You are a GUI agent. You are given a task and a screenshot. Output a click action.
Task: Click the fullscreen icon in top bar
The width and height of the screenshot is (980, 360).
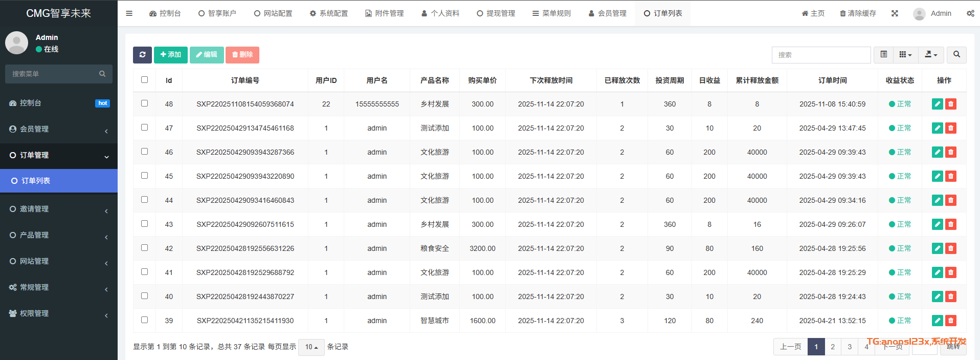tap(895, 13)
